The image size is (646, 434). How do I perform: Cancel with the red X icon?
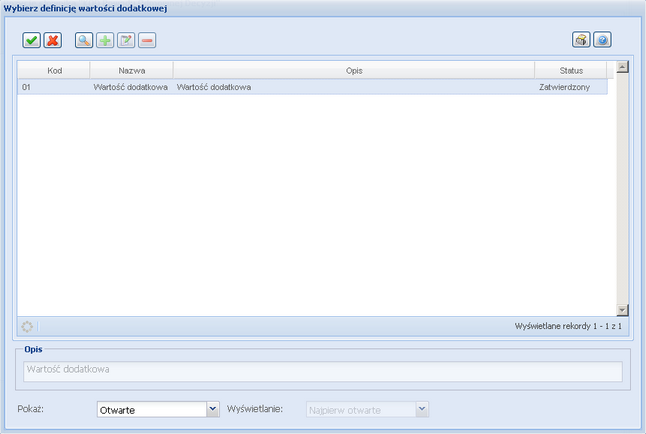(x=52, y=41)
